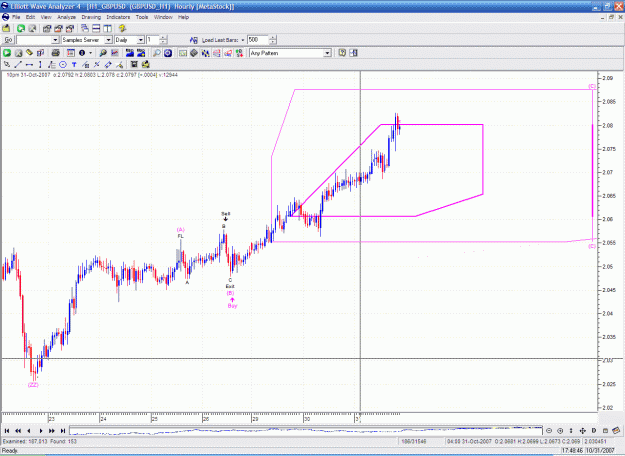The height and width of the screenshot is (456, 625).
Task: Select the horizontal line drawing tool
Action: coord(29,65)
